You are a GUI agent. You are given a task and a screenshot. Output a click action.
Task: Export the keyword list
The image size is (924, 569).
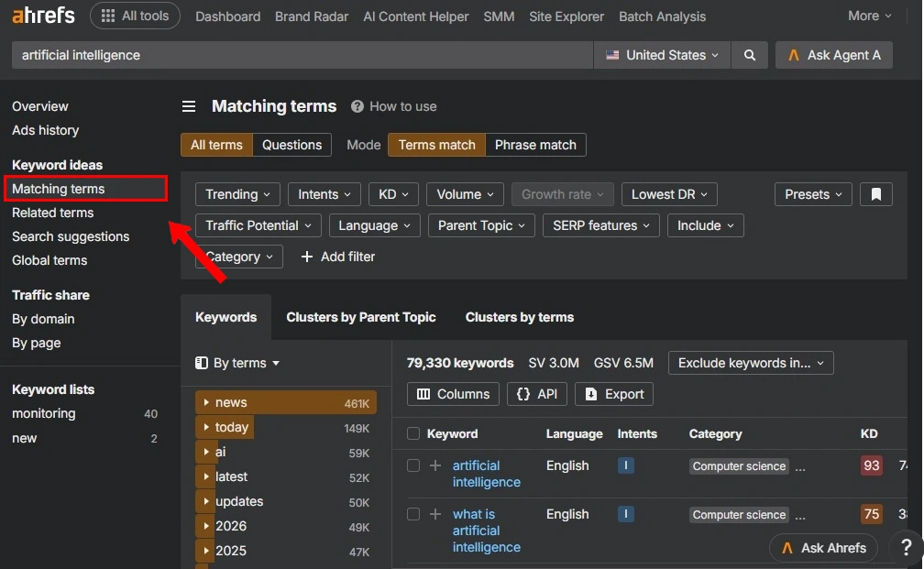click(614, 394)
